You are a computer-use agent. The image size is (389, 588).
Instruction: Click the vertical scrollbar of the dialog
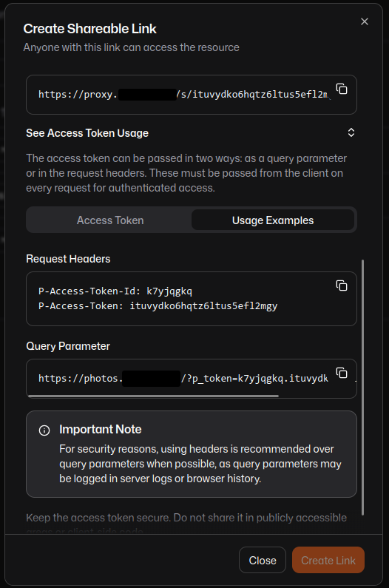362,387
